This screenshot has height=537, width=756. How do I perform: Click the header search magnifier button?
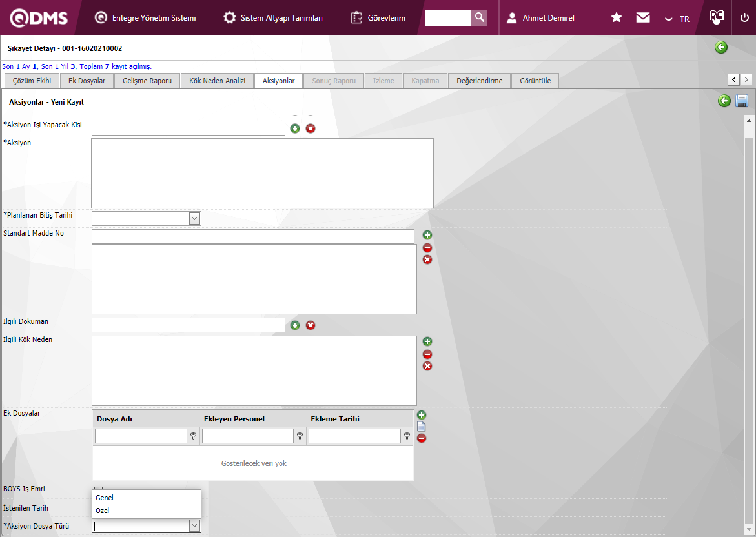click(479, 17)
